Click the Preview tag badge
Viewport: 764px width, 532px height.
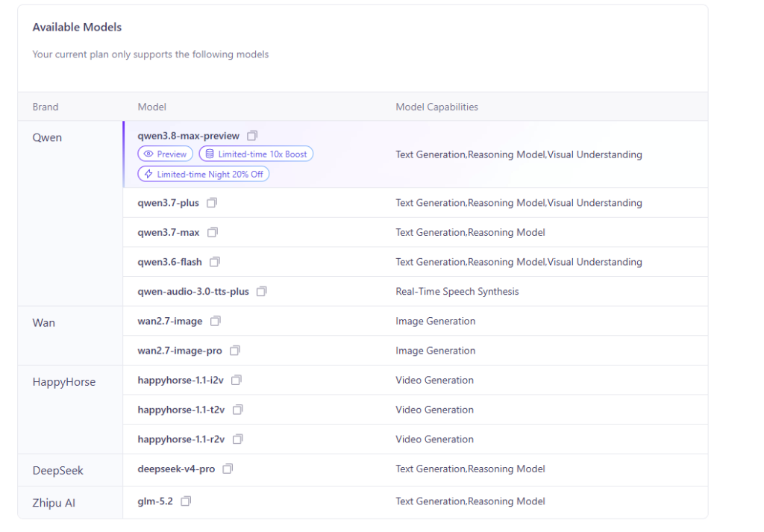(x=166, y=154)
